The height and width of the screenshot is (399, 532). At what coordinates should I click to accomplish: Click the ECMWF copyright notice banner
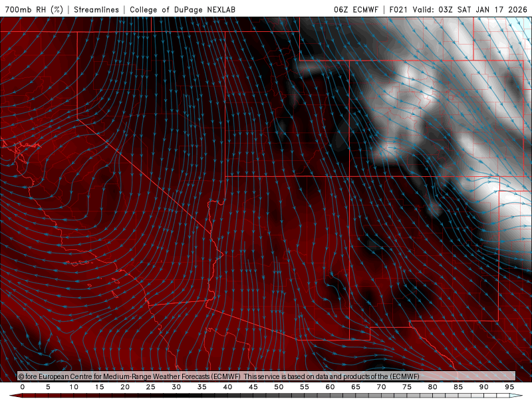[267, 376]
